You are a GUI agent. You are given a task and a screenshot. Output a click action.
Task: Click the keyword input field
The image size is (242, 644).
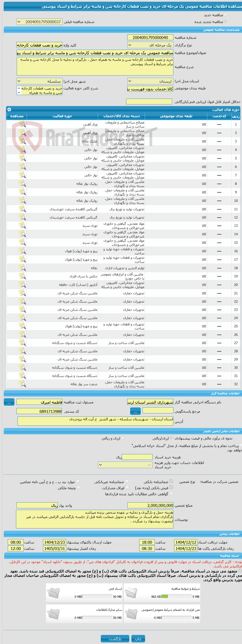click(x=39, y=45)
